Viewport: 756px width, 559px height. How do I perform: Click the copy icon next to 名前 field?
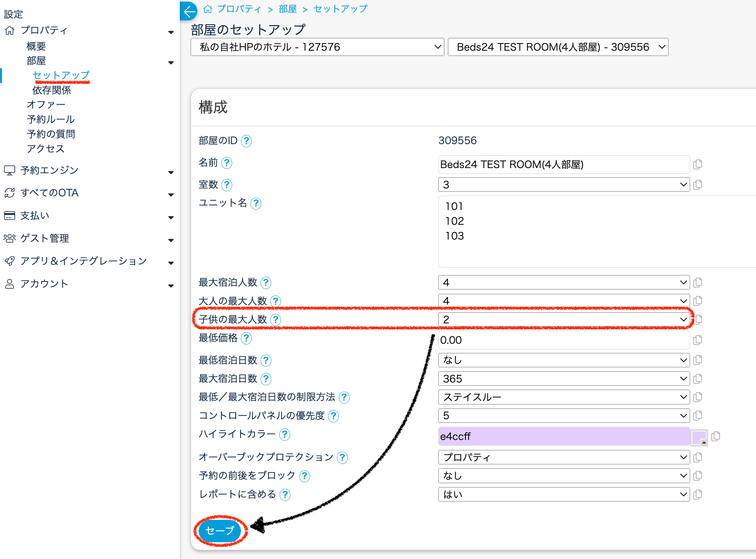point(698,164)
